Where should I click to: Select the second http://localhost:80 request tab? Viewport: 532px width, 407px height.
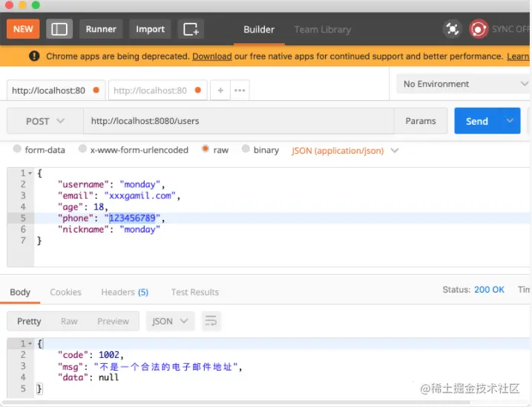coord(158,91)
